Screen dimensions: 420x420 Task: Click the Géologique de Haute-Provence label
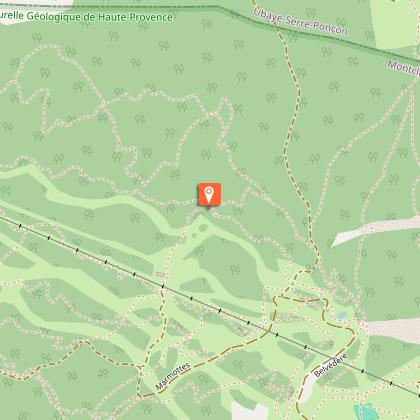(x=99, y=17)
